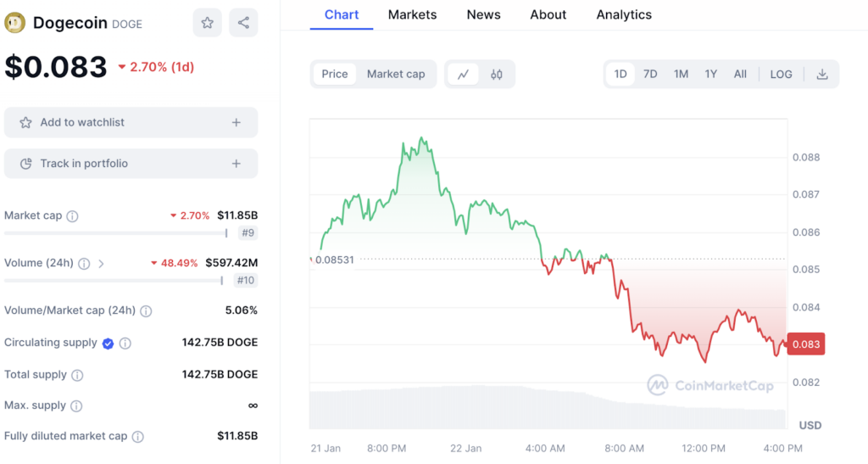Download chart data icon

(821, 75)
